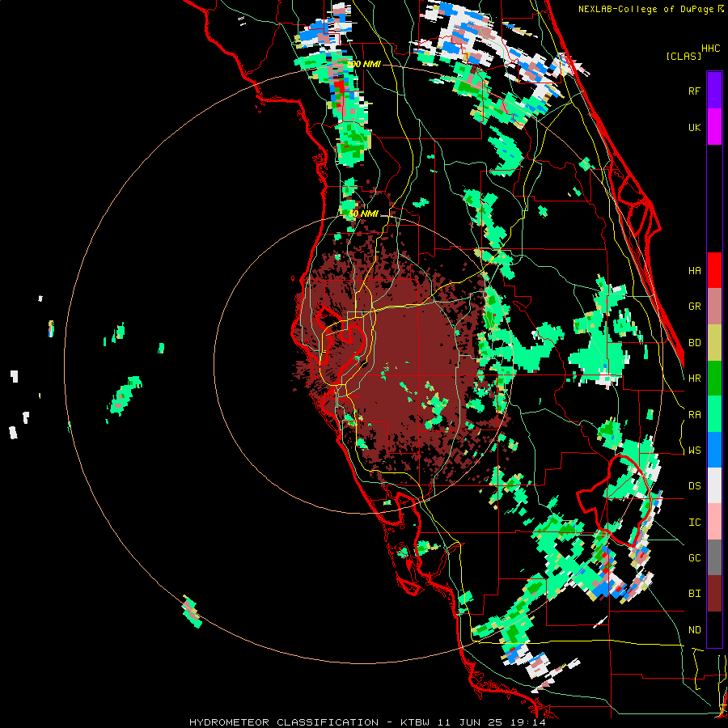Click the BD yellow legend swatch
This screenshot has width=728, height=728.
(x=714, y=343)
